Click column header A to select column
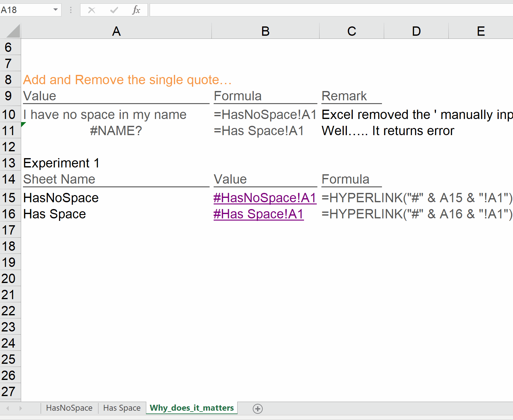This screenshot has height=420, width=513. [x=116, y=30]
